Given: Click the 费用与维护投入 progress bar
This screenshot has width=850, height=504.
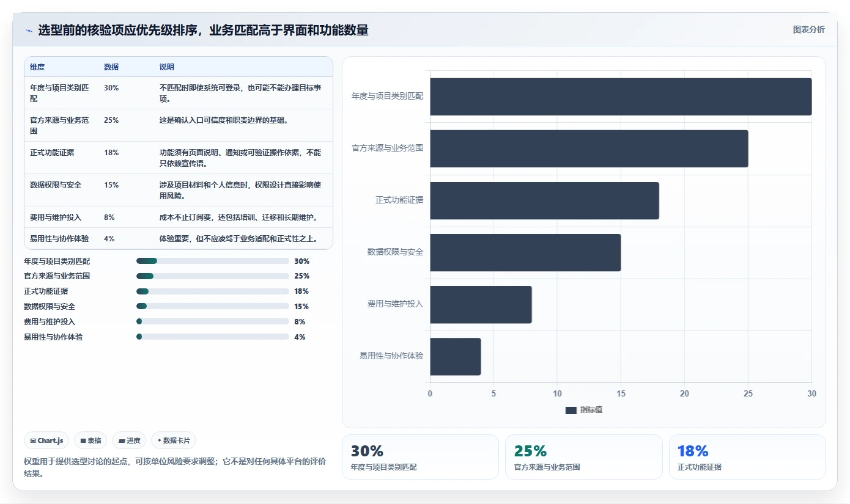Looking at the screenshot, I should coord(212,321).
